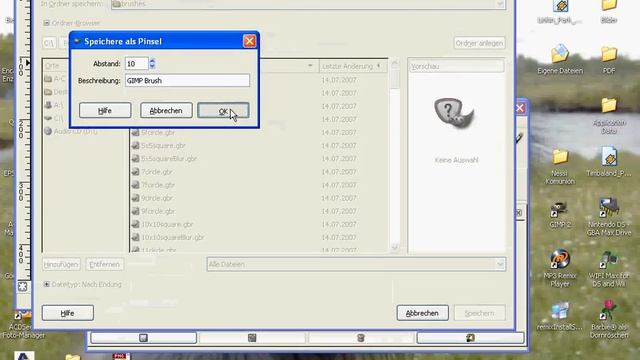The height and width of the screenshot is (360, 640).
Task: Launch MP3 Remix Player shortcut
Action: coord(560,269)
